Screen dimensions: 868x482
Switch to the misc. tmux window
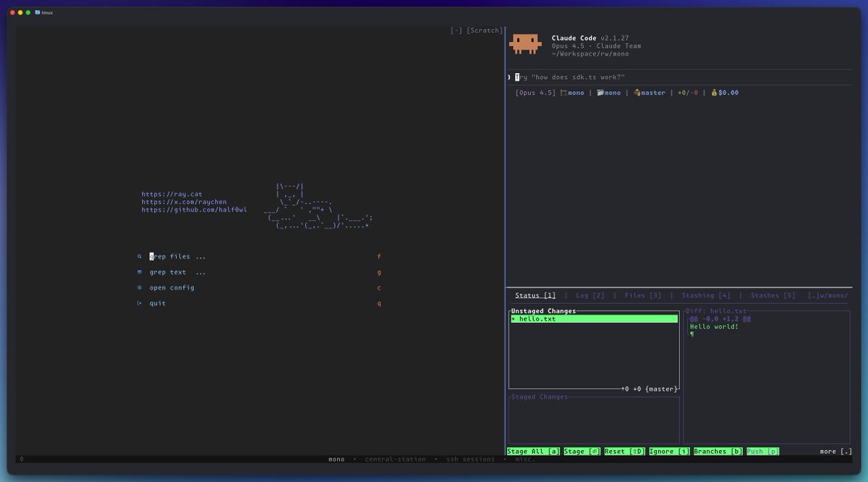click(525, 460)
